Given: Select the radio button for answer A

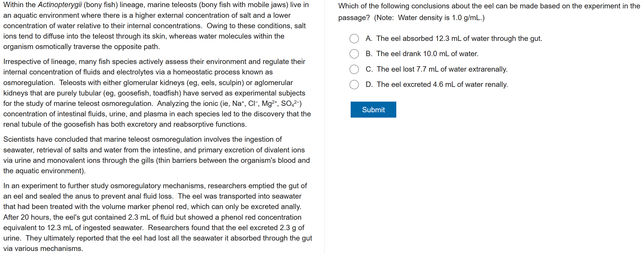Looking at the screenshot, I should pos(354,39).
